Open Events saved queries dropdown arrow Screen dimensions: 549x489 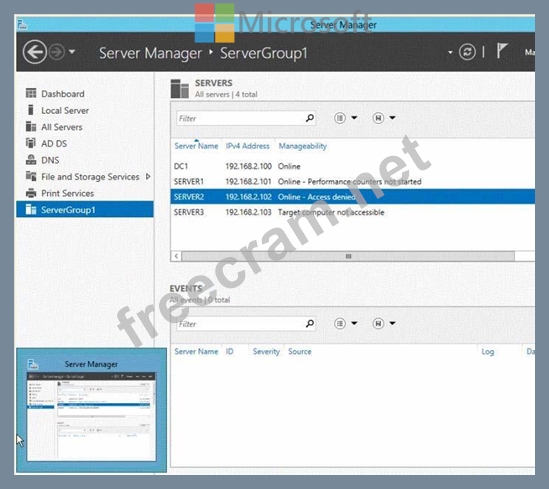point(392,323)
